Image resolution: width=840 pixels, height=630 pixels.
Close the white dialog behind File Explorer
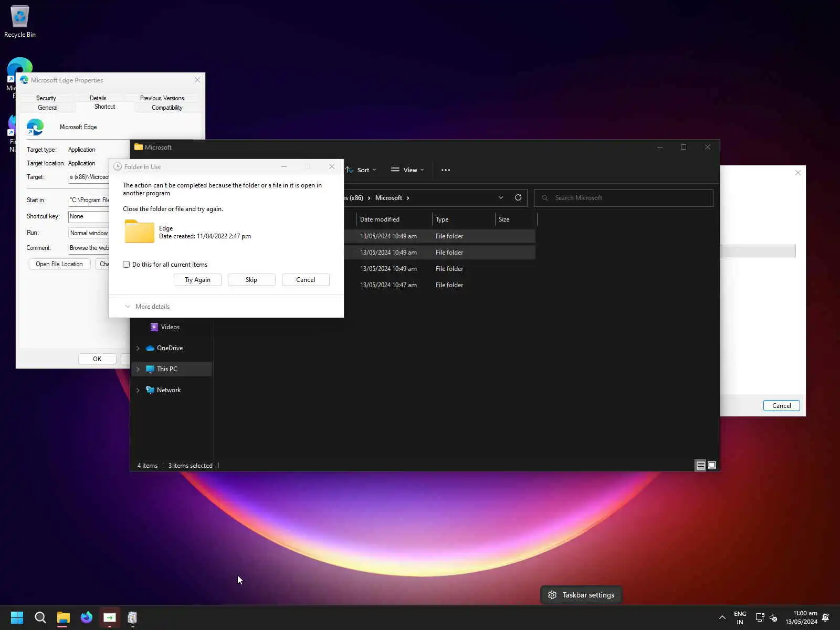(x=798, y=173)
